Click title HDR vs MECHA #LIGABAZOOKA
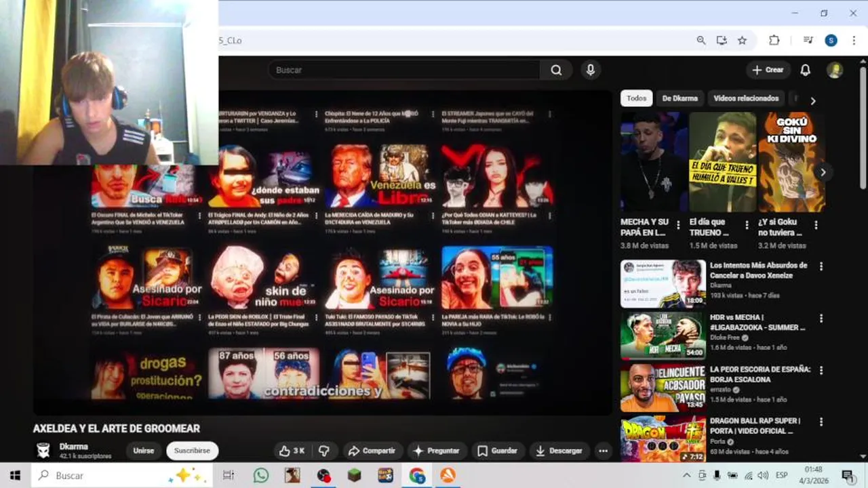Screen dimensions: 868x488 757,323
